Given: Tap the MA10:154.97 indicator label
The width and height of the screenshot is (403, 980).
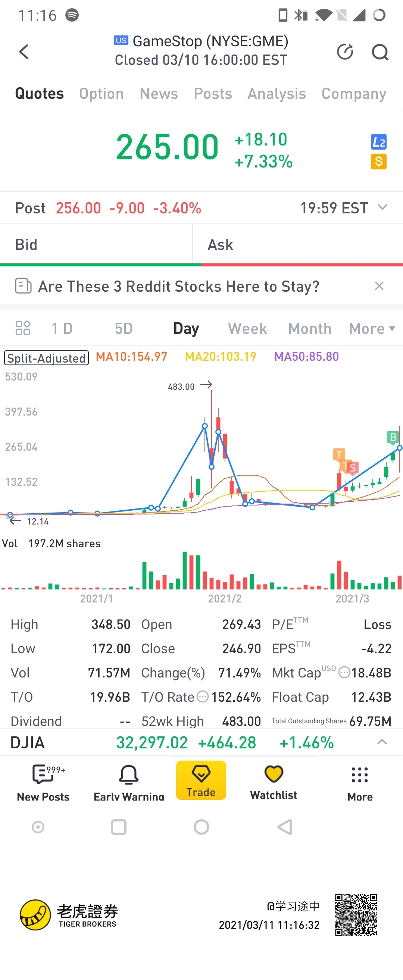Looking at the screenshot, I should (x=131, y=357).
